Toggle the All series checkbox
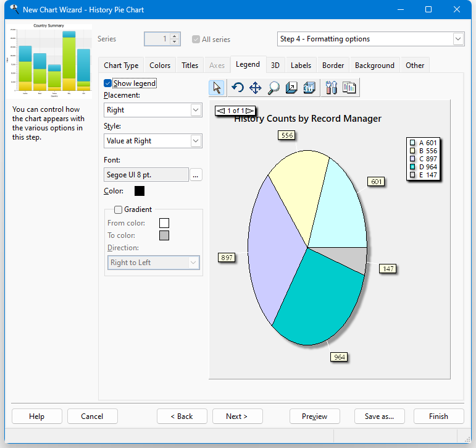The image size is (476, 448). pyautogui.click(x=196, y=39)
